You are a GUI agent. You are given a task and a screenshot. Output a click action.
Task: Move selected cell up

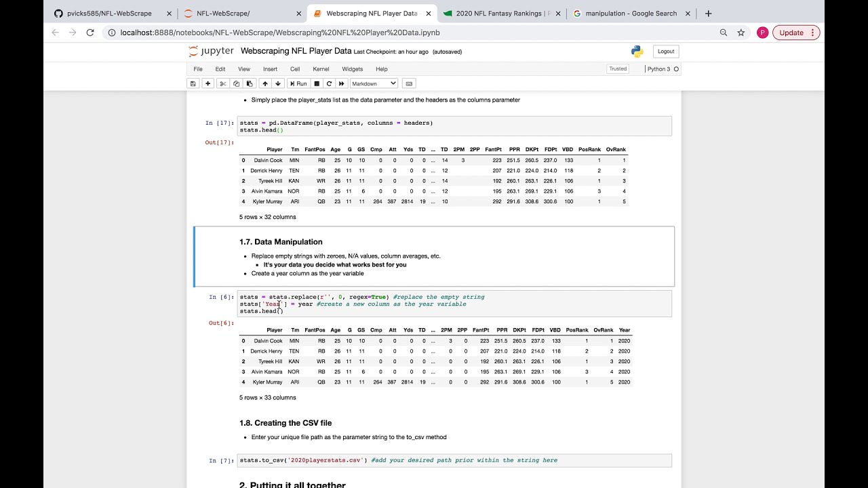click(265, 83)
